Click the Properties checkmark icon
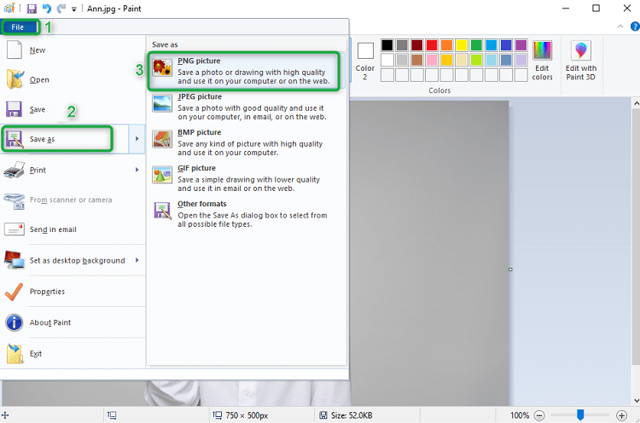 click(x=14, y=292)
